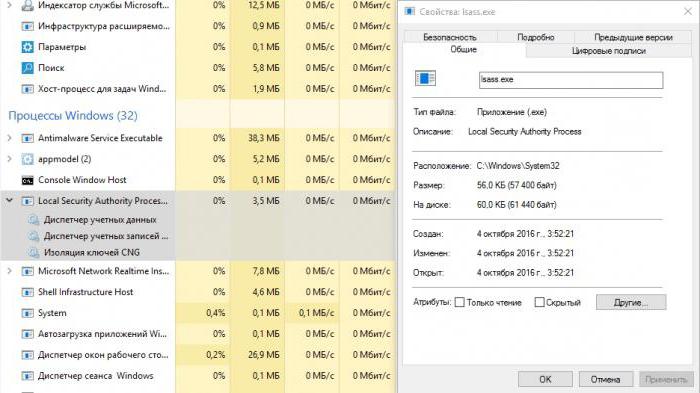Select the Диспетчер учетных данных service row

[x=88, y=220]
